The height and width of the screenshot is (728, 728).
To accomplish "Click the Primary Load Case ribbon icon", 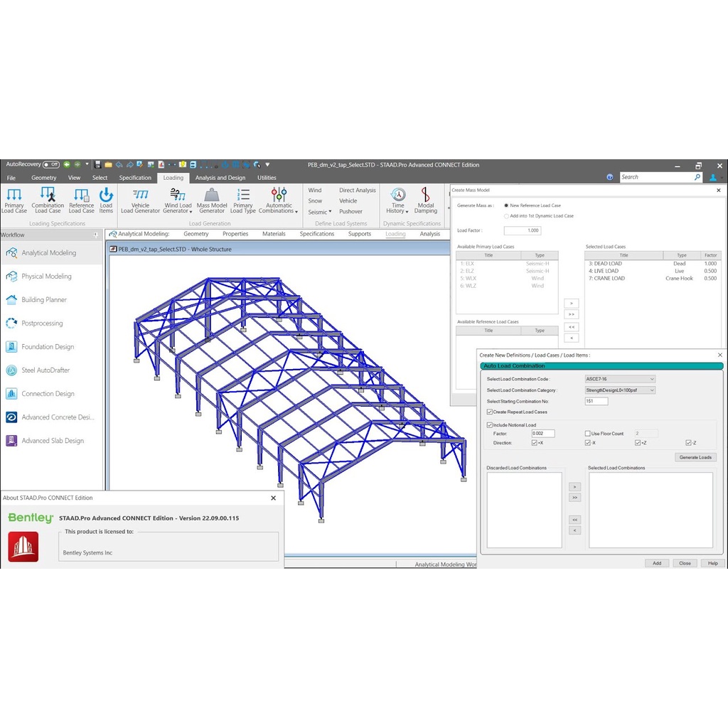I will [x=14, y=200].
